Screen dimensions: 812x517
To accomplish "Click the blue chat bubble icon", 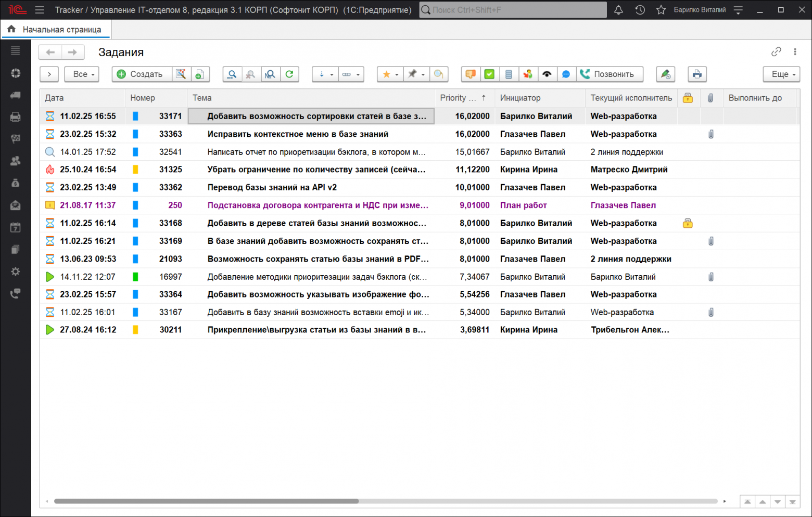I will [x=566, y=74].
